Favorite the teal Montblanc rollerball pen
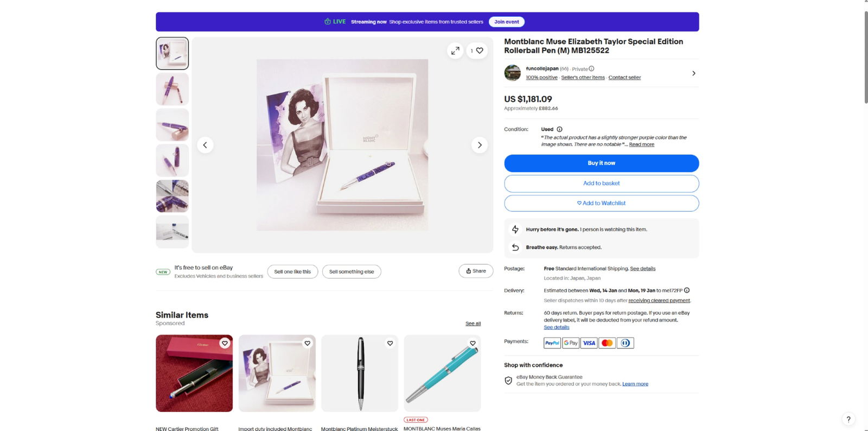The image size is (868, 431). (x=473, y=343)
